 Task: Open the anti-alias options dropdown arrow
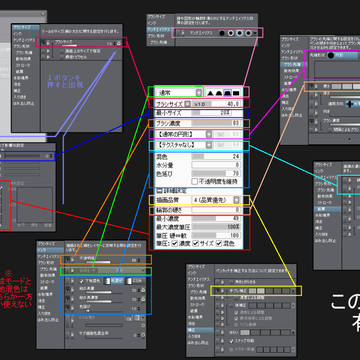[255, 33]
